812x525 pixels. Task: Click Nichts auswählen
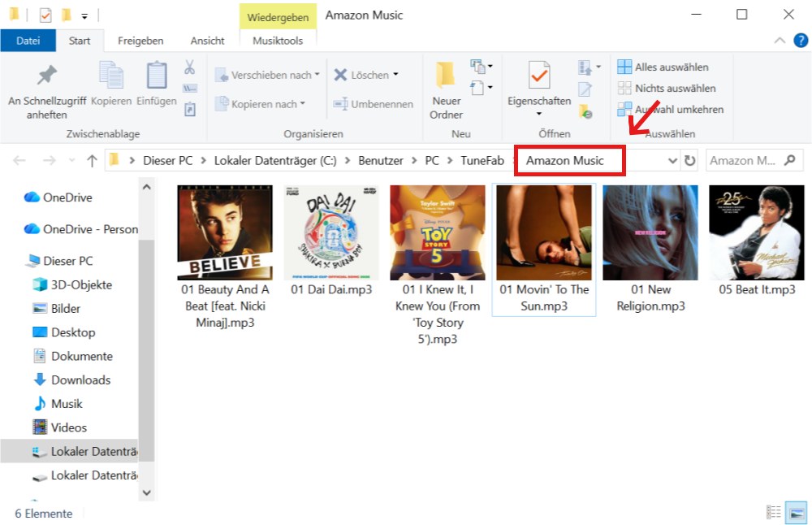click(x=667, y=88)
